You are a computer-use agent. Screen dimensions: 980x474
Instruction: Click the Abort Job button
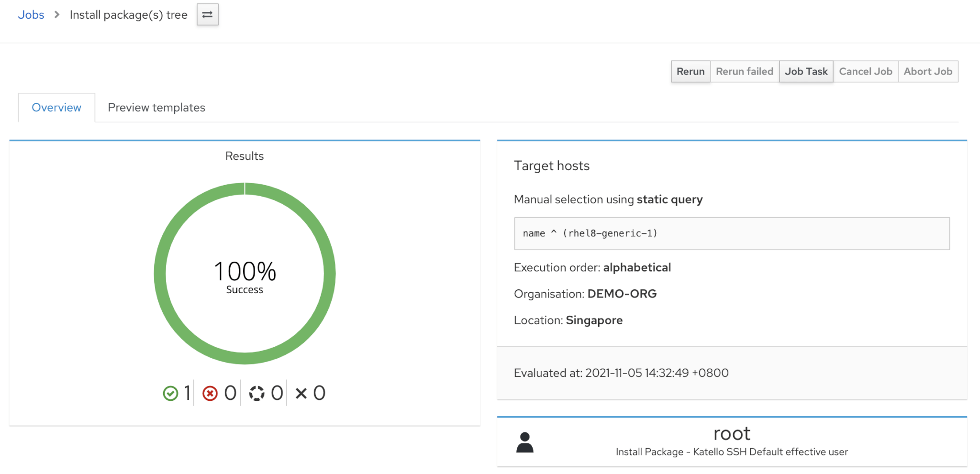(928, 71)
